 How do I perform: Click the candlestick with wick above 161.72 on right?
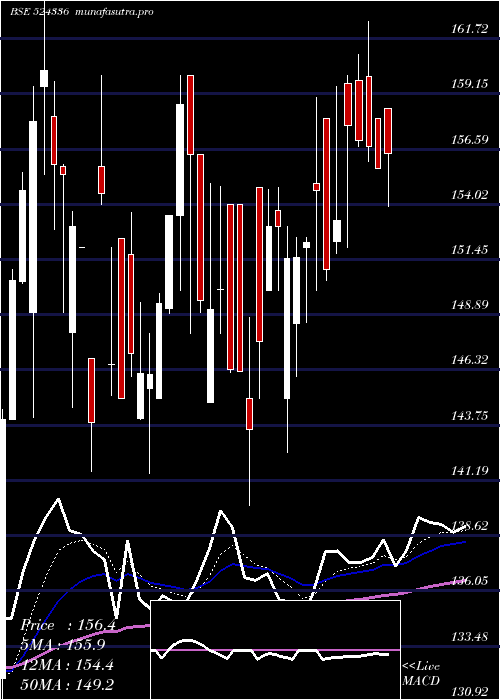(369, 111)
